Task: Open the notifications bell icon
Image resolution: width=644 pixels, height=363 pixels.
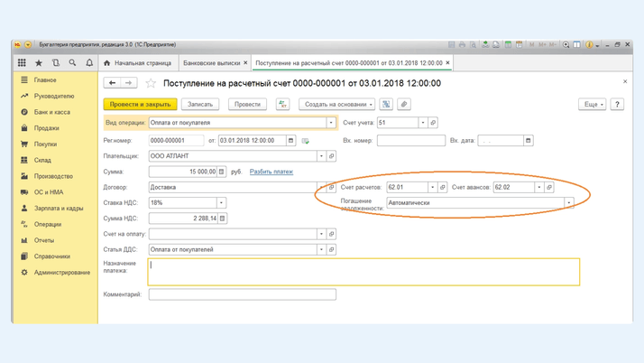Action: point(89,63)
